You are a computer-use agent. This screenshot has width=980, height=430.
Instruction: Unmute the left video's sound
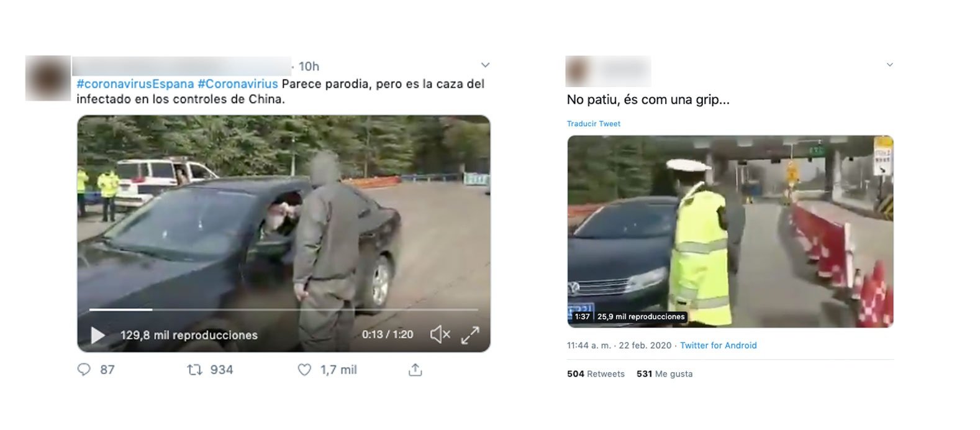click(440, 334)
